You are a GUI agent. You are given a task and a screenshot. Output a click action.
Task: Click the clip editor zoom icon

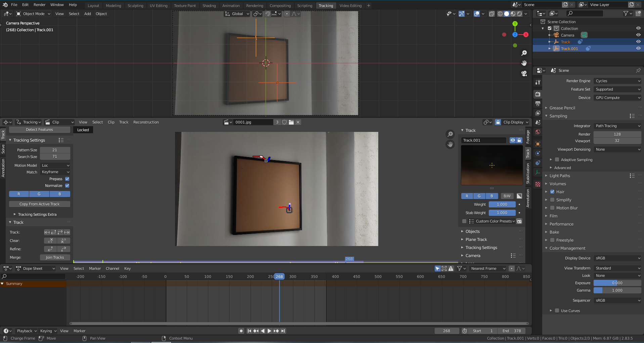click(450, 134)
